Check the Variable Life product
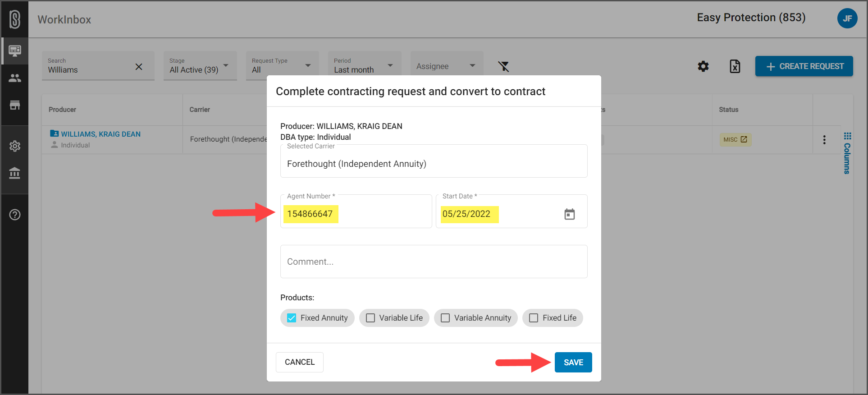This screenshot has height=395, width=868. click(x=370, y=318)
